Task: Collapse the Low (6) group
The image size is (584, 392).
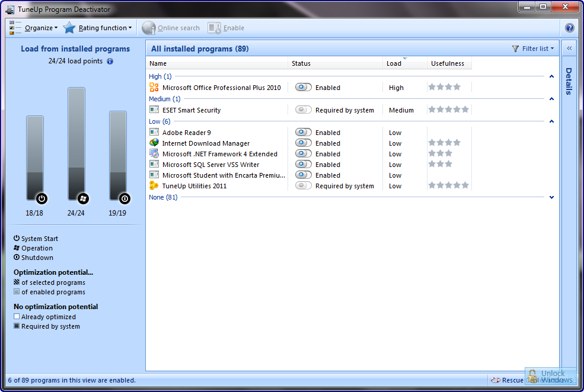Action: [x=551, y=121]
